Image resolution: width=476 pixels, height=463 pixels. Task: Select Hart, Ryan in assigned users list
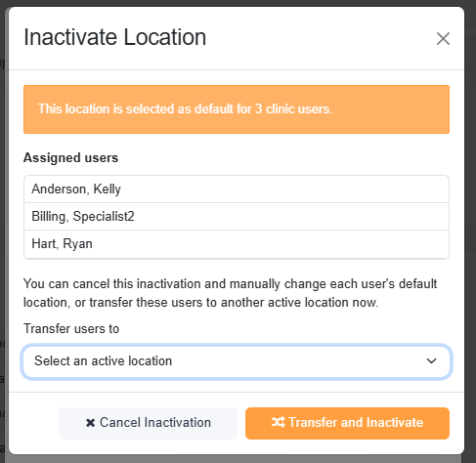coord(237,244)
